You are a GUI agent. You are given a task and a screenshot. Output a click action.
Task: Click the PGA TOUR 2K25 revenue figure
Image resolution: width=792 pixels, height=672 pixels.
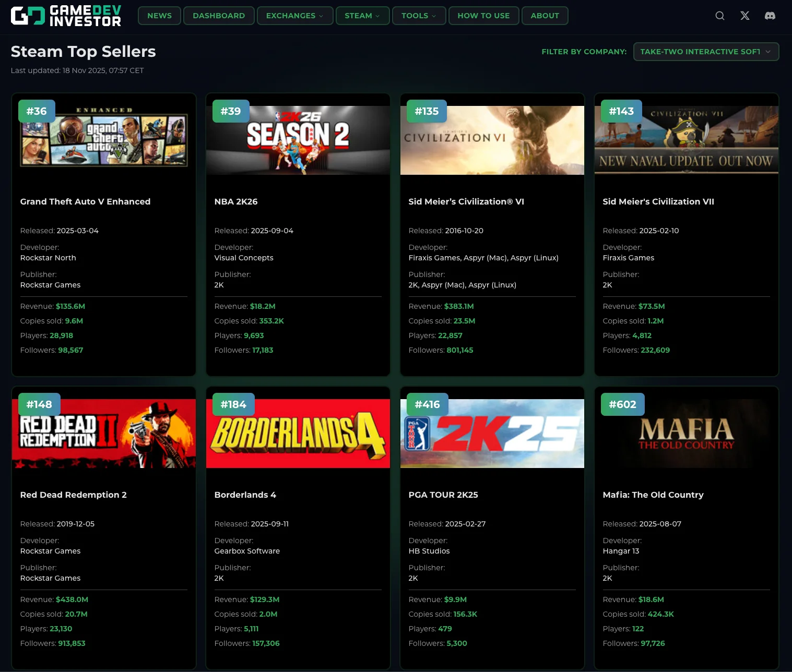pos(455,599)
